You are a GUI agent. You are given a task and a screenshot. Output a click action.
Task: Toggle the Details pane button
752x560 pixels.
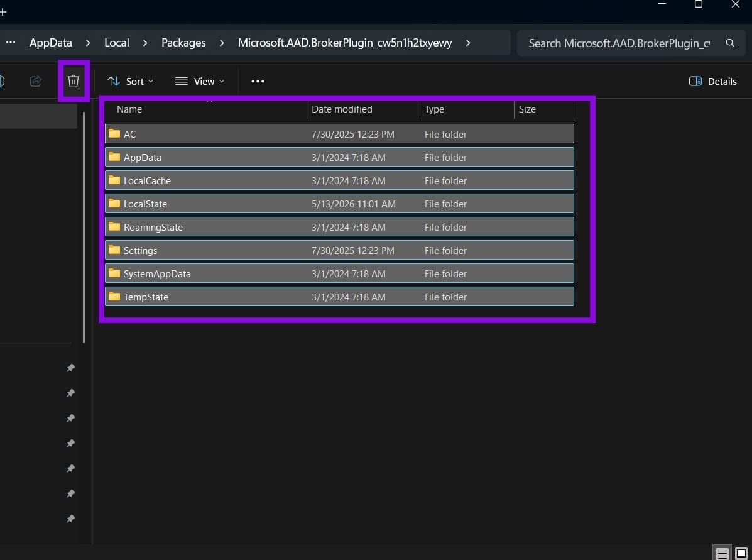click(712, 81)
